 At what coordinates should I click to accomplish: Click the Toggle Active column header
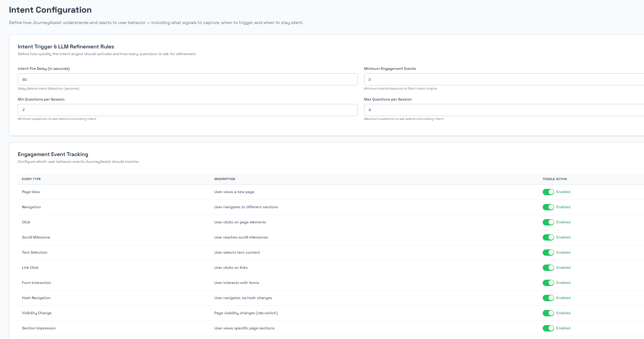click(554, 179)
